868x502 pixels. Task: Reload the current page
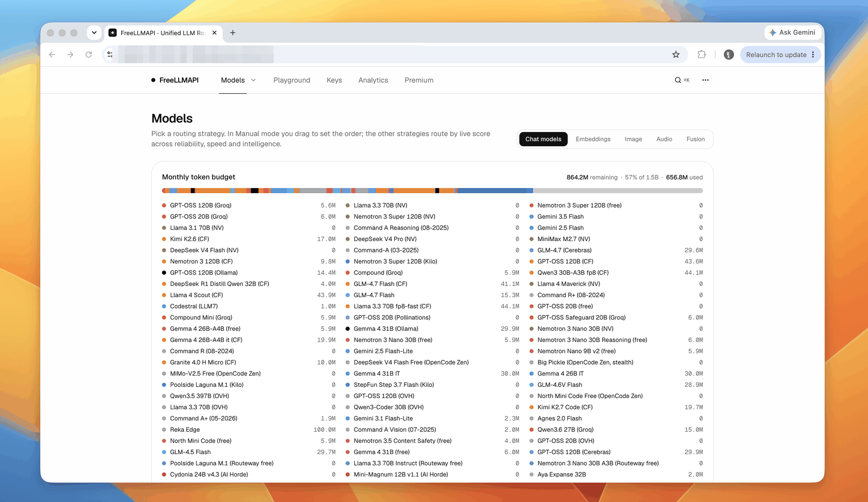pyautogui.click(x=89, y=55)
